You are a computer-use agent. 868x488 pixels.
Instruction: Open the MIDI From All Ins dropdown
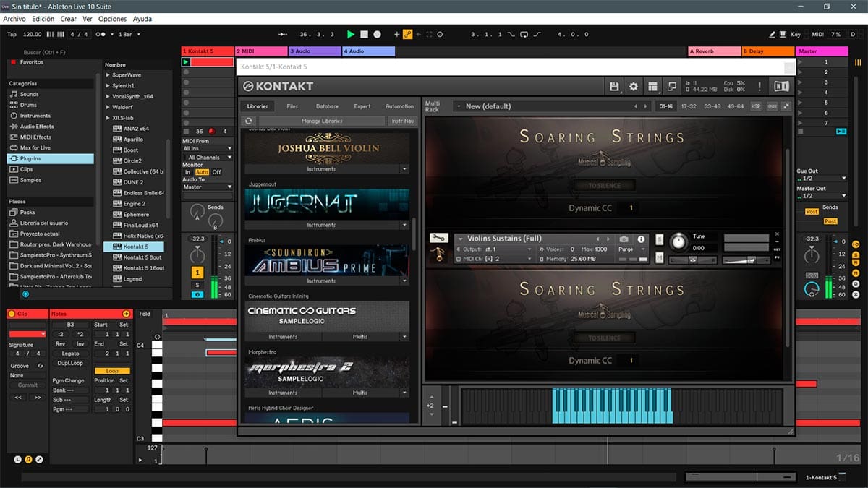click(x=208, y=148)
